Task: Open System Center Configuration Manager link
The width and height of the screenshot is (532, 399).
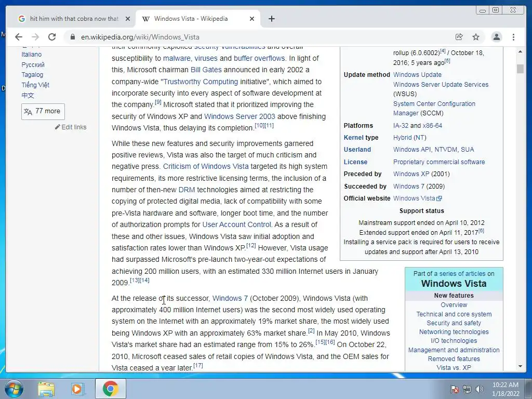Action: (434, 108)
